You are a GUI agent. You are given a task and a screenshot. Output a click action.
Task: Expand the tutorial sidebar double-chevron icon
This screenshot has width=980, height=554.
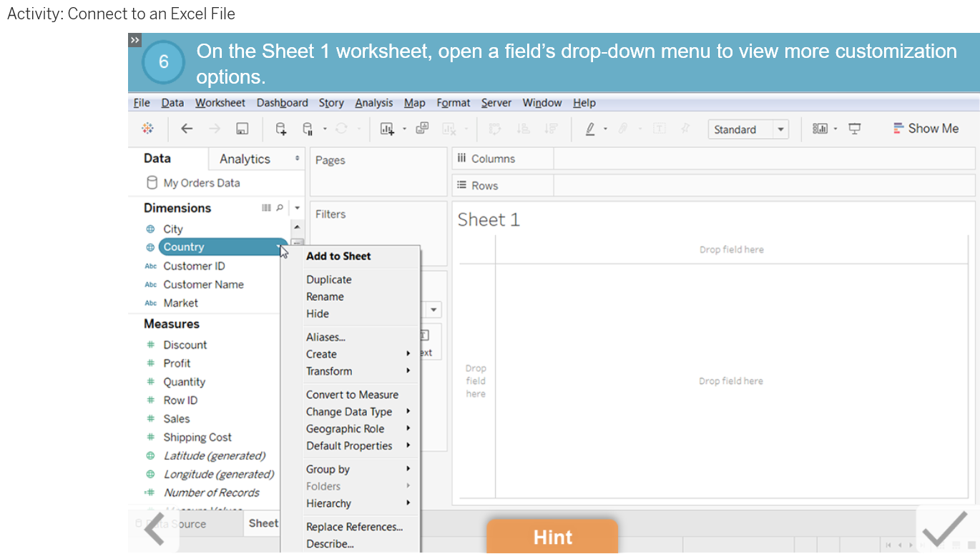pyautogui.click(x=134, y=39)
